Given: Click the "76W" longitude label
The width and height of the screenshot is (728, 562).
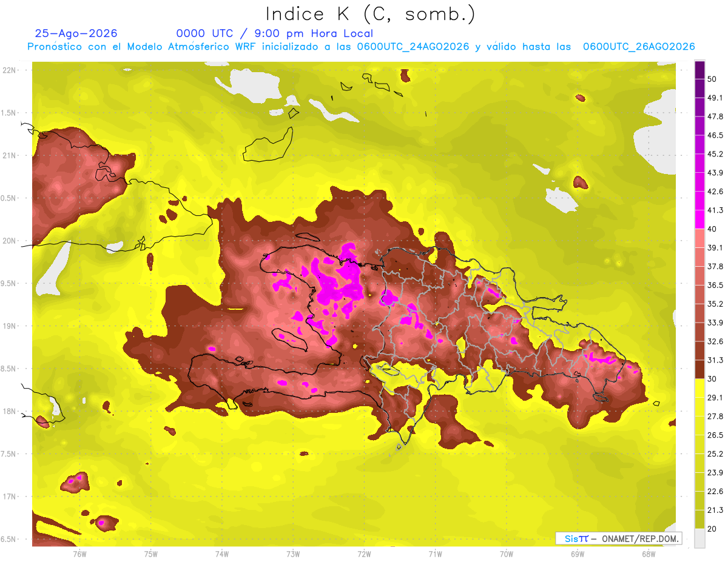Looking at the screenshot, I should coord(79,554).
